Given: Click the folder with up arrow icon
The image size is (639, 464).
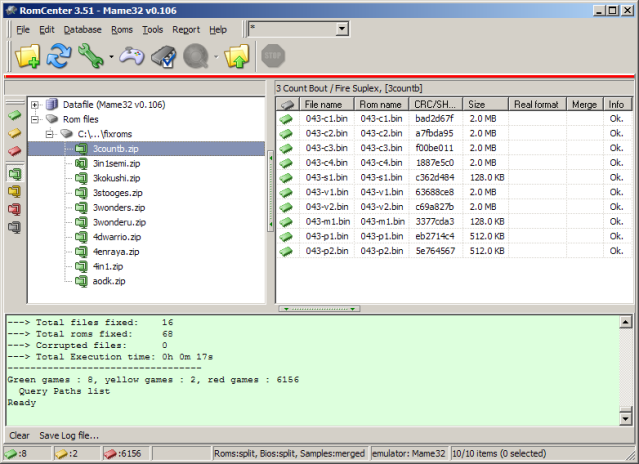Looking at the screenshot, I should (237, 56).
